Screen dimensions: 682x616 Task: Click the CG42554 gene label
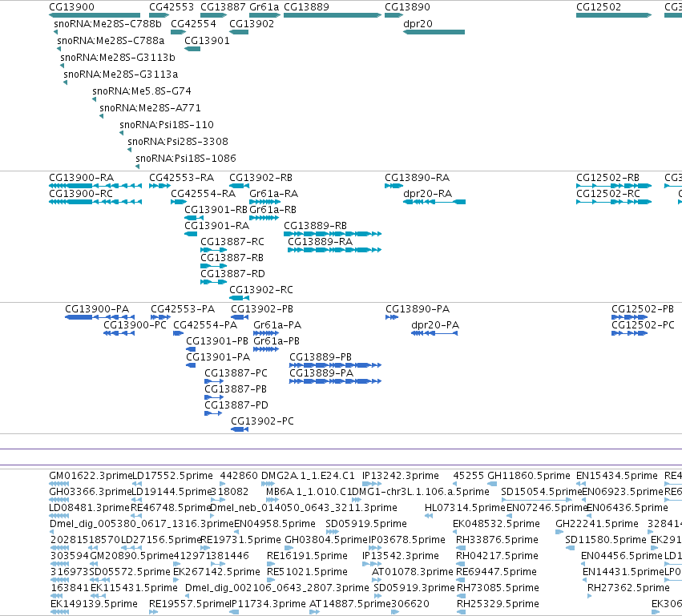click(x=193, y=24)
